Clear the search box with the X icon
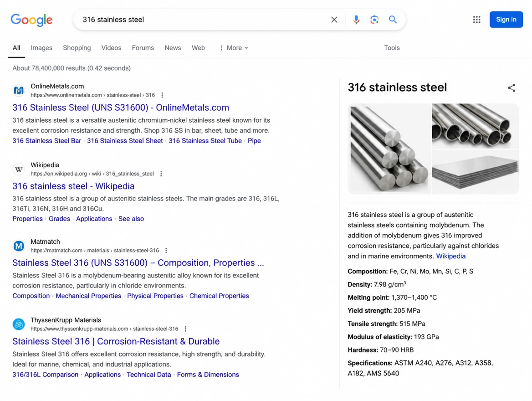Image resolution: width=532 pixels, height=401 pixels. tap(334, 20)
